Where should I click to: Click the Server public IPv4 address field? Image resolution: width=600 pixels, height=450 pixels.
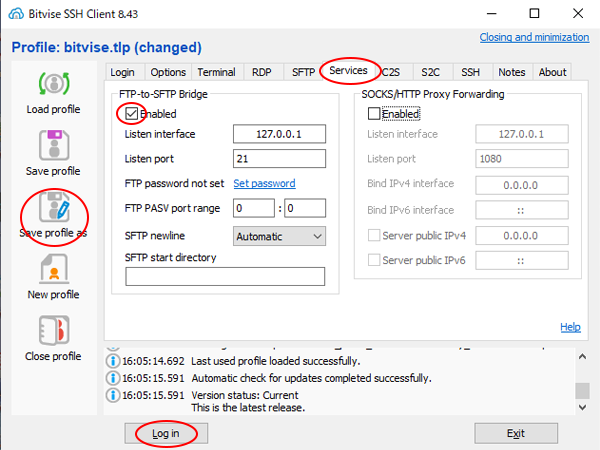point(522,235)
